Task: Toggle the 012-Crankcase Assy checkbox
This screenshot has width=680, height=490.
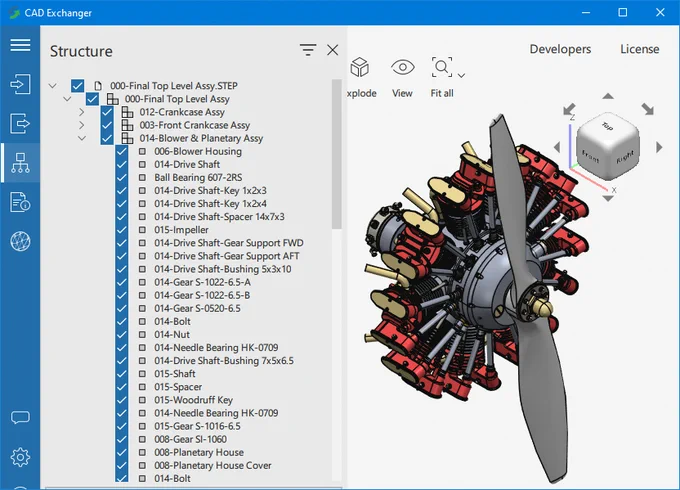Action: 107,112
